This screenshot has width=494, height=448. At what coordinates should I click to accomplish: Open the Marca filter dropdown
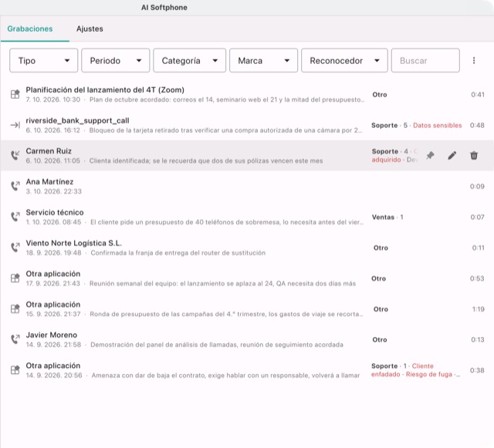263,60
